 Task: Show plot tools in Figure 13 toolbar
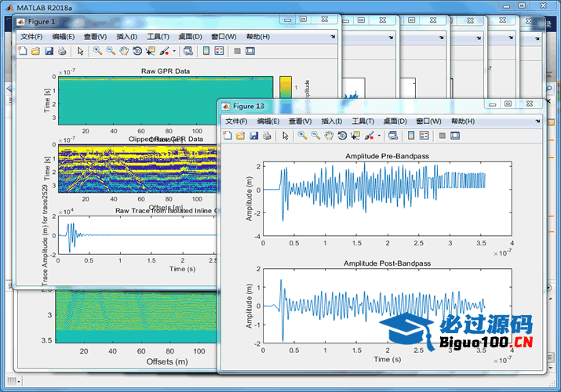tap(455, 136)
